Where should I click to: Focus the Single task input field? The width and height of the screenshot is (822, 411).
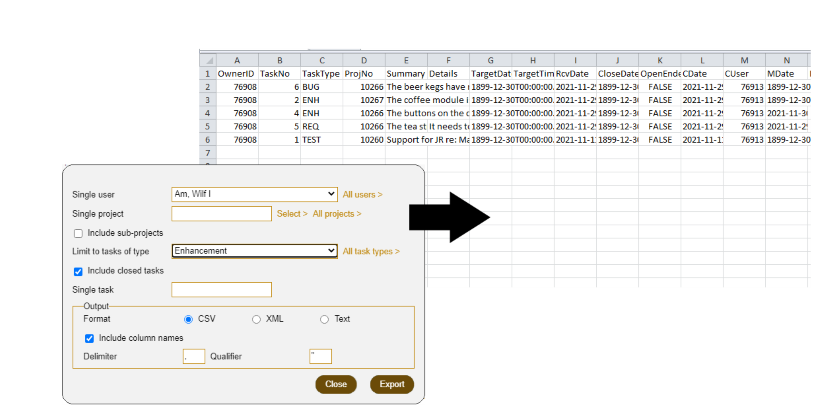click(x=221, y=289)
